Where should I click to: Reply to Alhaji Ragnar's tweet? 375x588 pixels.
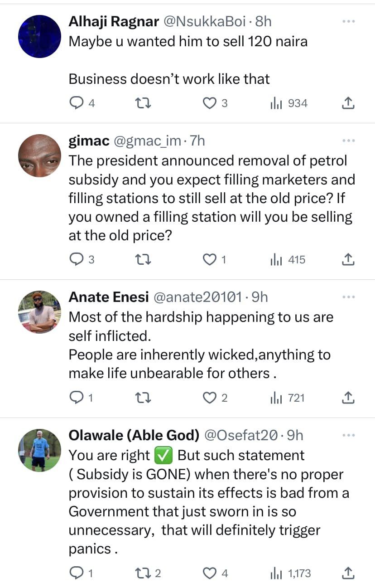tap(76, 103)
